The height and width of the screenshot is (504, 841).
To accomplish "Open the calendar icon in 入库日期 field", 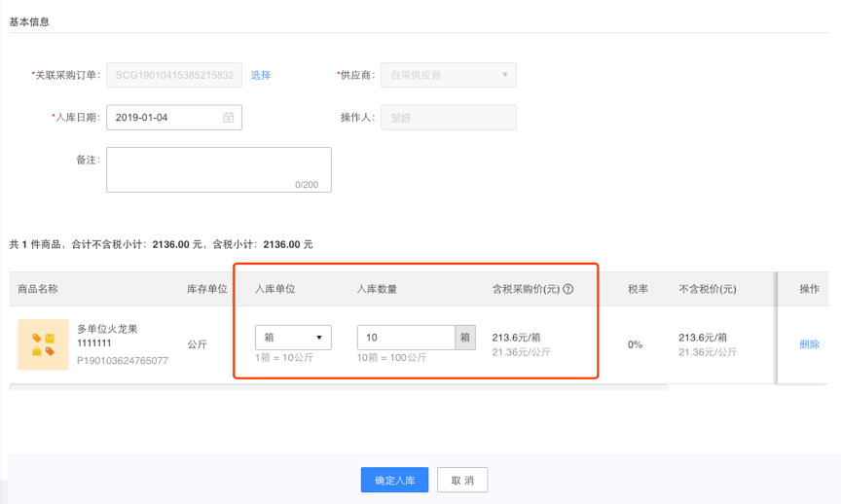I will point(228,118).
